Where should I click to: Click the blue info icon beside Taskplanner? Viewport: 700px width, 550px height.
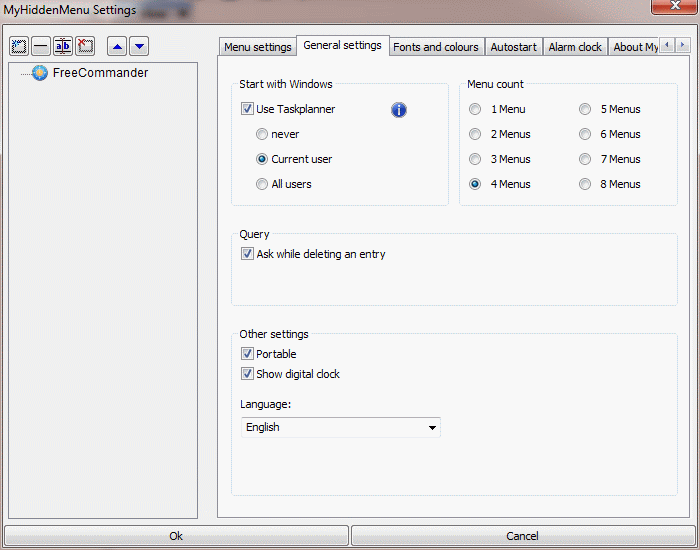tap(399, 110)
